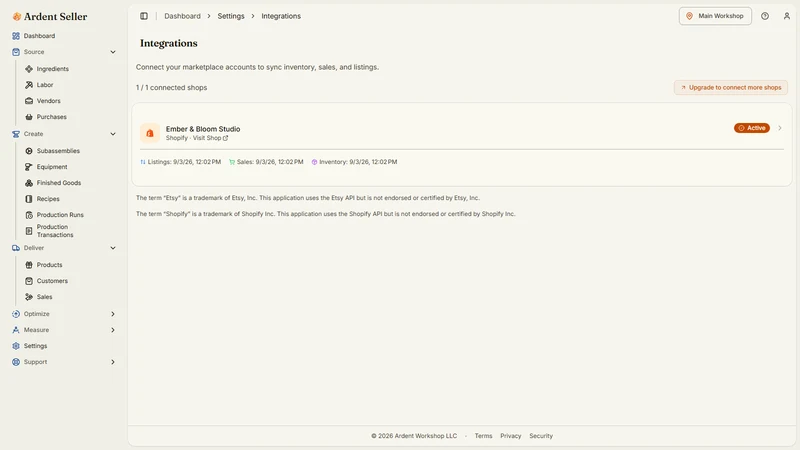
Task: Click the Equipment icon
Action: click(29, 167)
